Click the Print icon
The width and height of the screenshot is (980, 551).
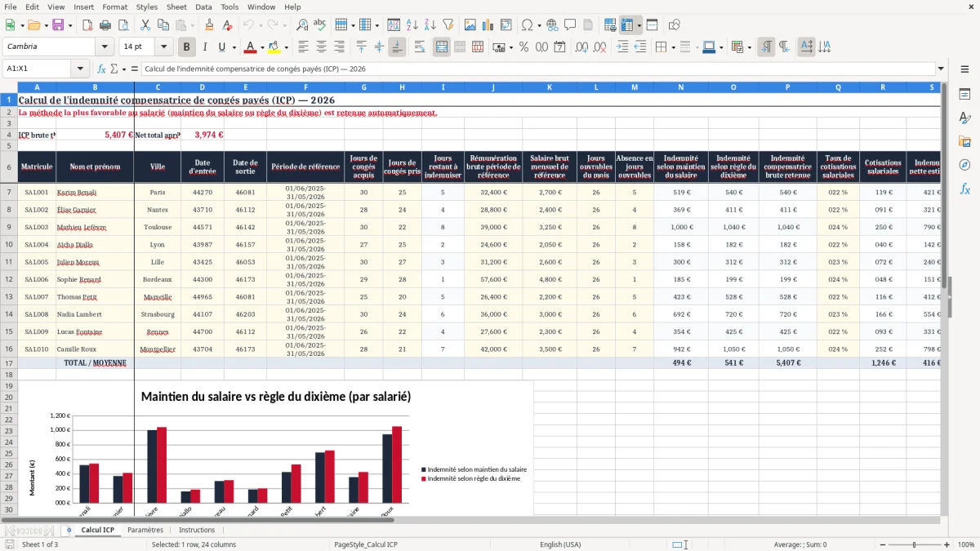[106, 25]
